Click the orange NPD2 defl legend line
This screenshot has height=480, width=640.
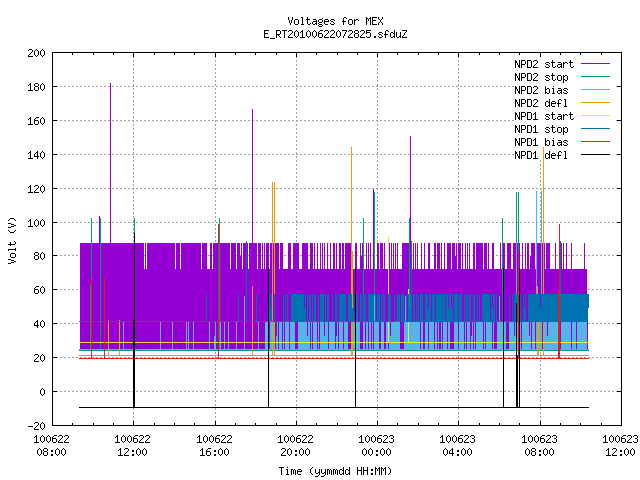596,102
